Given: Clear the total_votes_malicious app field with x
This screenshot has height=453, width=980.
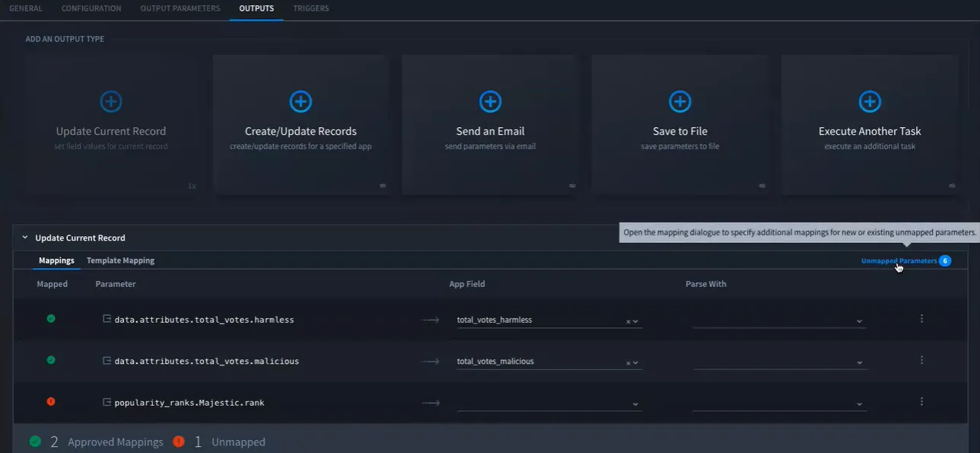Looking at the screenshot, I should [x=628, y=363].
